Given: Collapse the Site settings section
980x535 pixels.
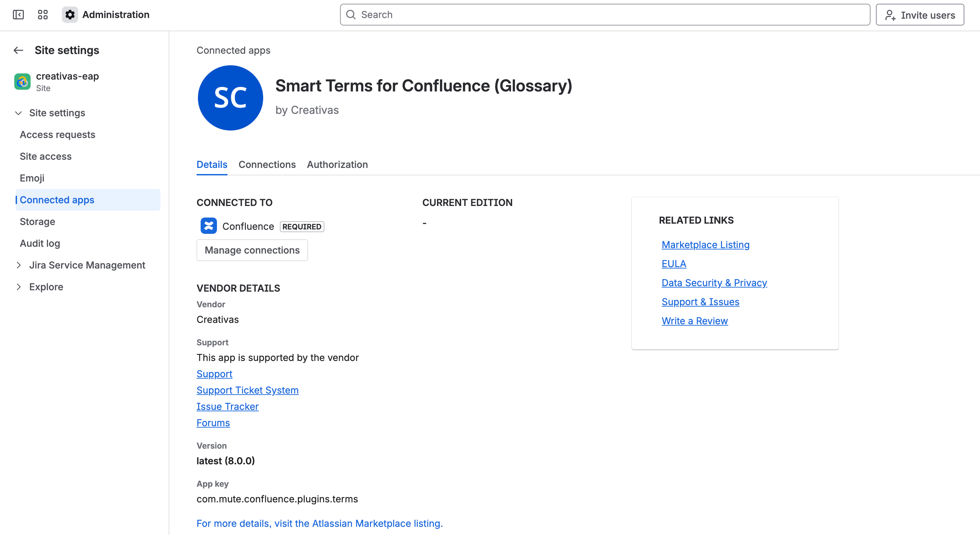Looking at the screenshot, I should coord(18,113).
